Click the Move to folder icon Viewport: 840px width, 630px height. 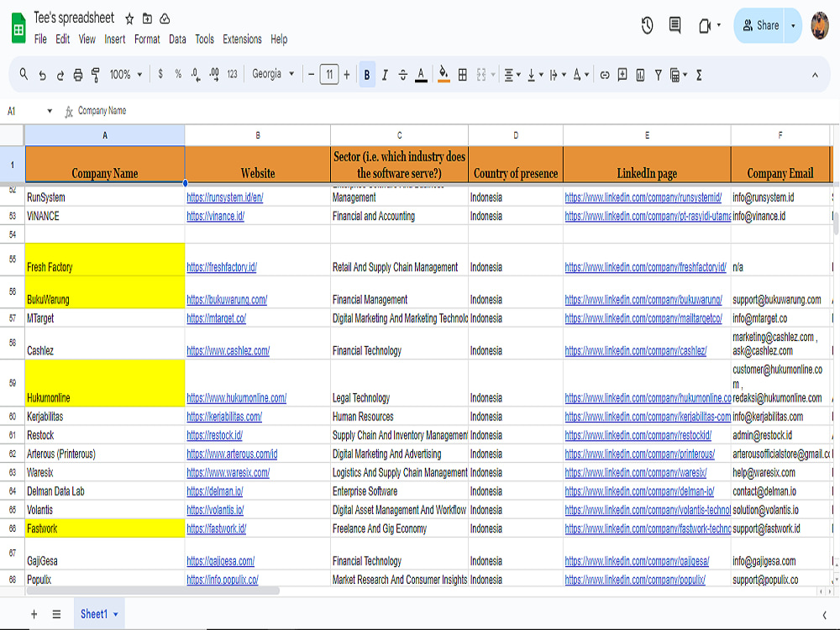tap(147, 18)
